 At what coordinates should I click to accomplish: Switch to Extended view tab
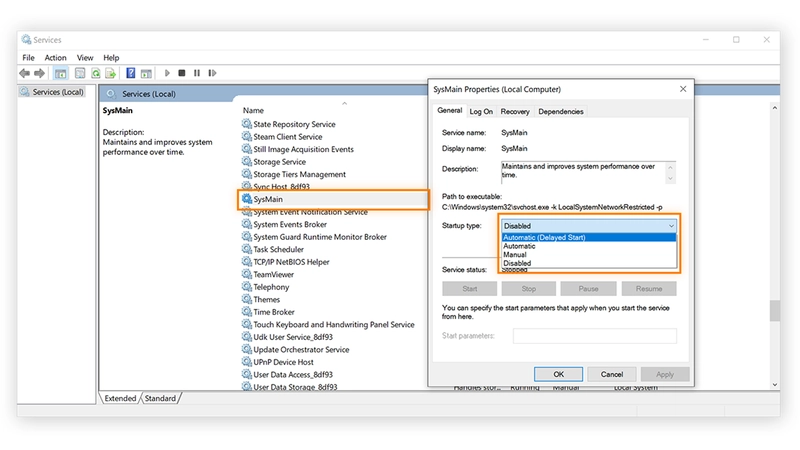(x=120, y=398)
